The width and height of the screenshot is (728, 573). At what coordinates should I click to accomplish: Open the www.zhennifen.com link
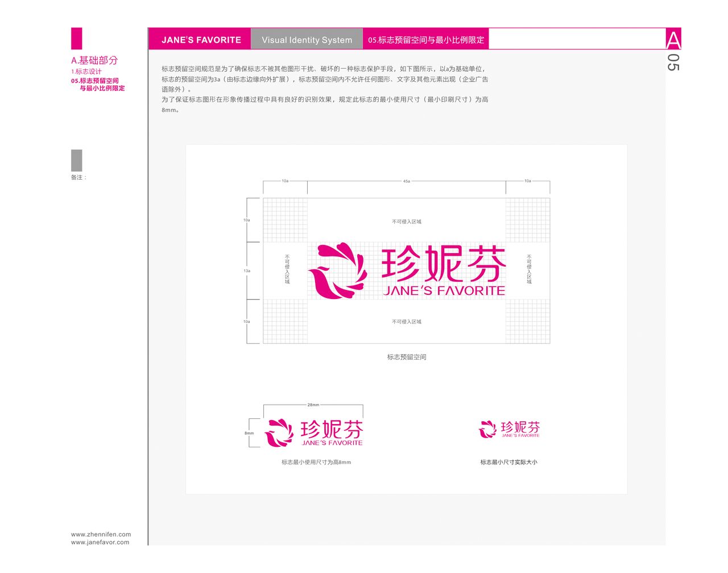pos(101,534)
